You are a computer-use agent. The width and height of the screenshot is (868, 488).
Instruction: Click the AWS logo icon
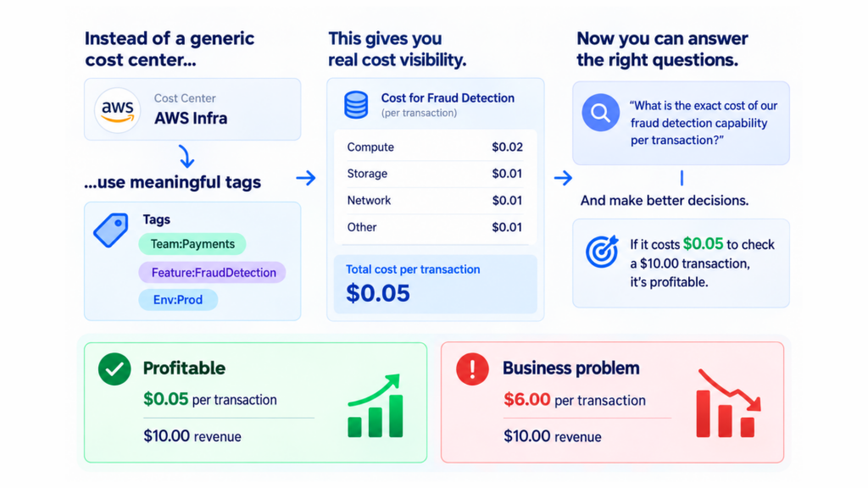coord(117,110)
